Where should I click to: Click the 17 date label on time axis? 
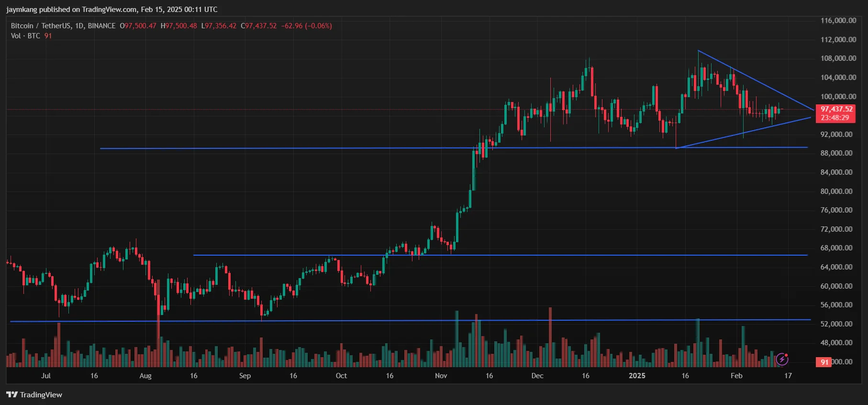pos(788,376)
